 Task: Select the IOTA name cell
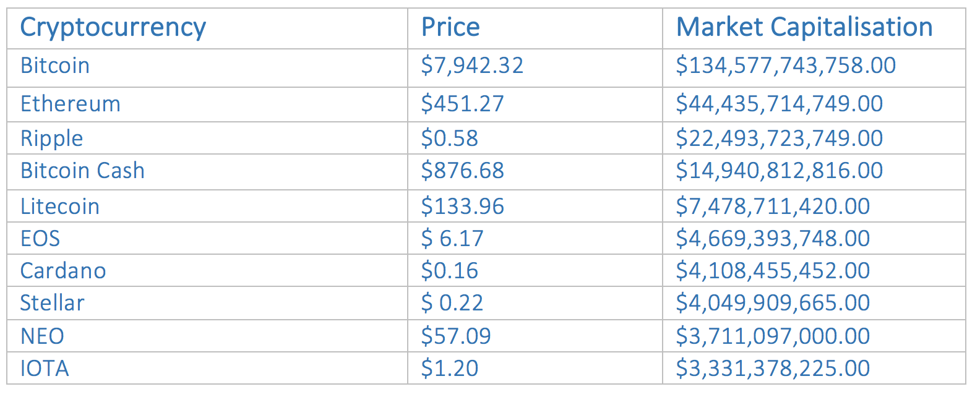tap(45, 369)
